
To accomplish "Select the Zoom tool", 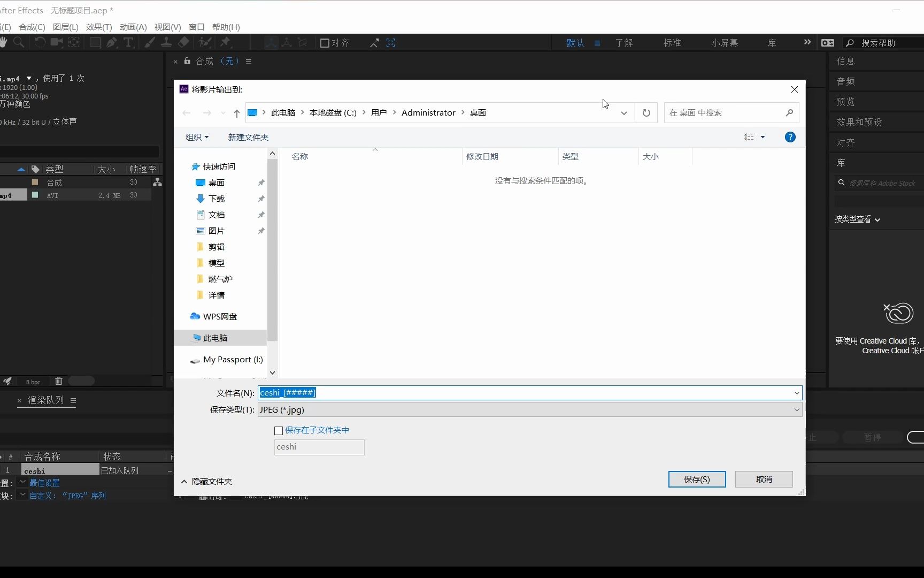I will pos(19,42).
